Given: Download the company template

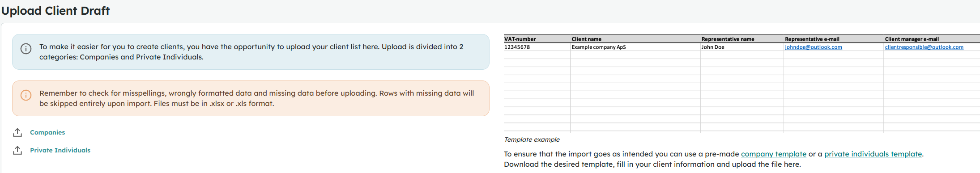Looking at the screenshot, I should coord(774,154).
